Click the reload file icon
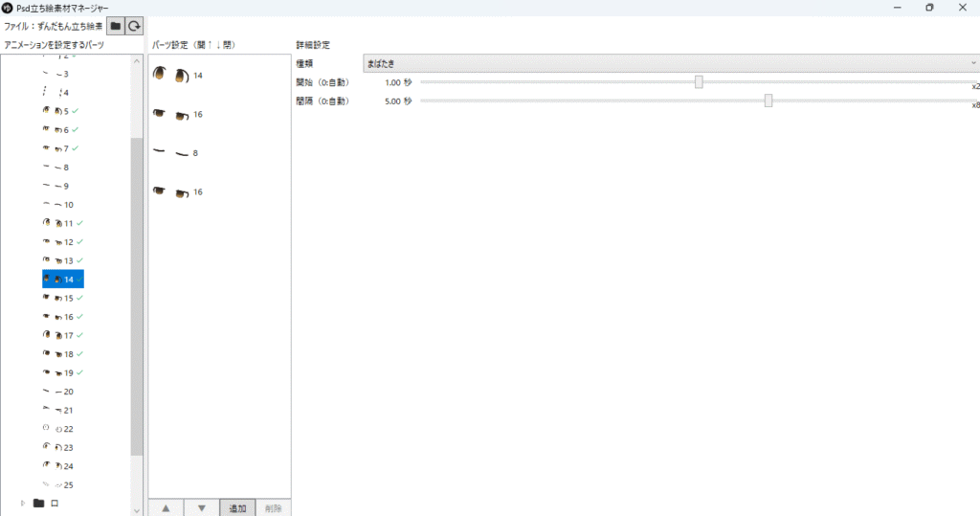The height and width of the screenshot is (516, 980). tap(135, 27)
